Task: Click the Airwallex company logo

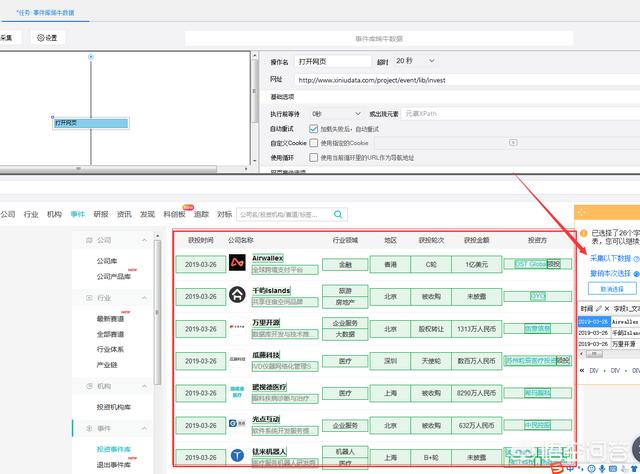Action: point(237,262)
